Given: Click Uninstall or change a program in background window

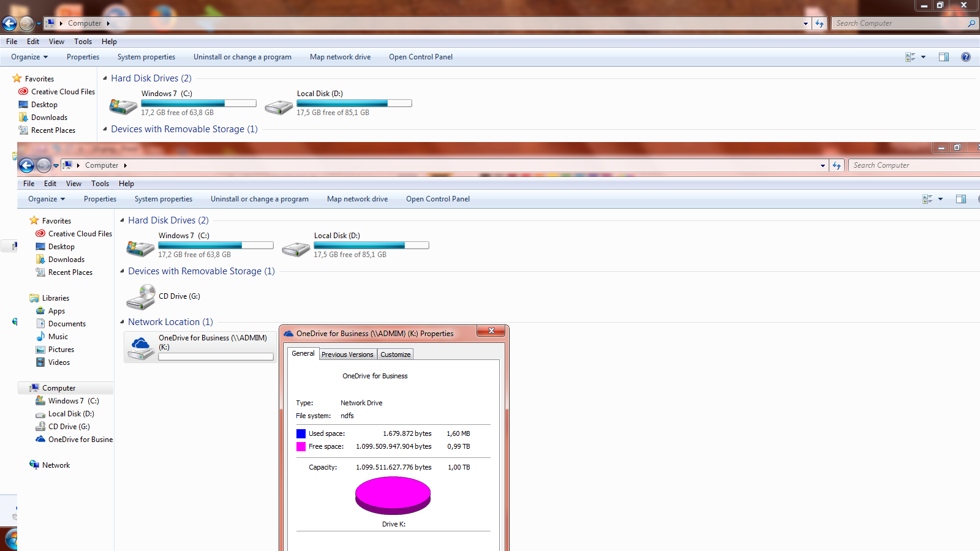Looking at the screenshot, I should [x=243, y=57].
